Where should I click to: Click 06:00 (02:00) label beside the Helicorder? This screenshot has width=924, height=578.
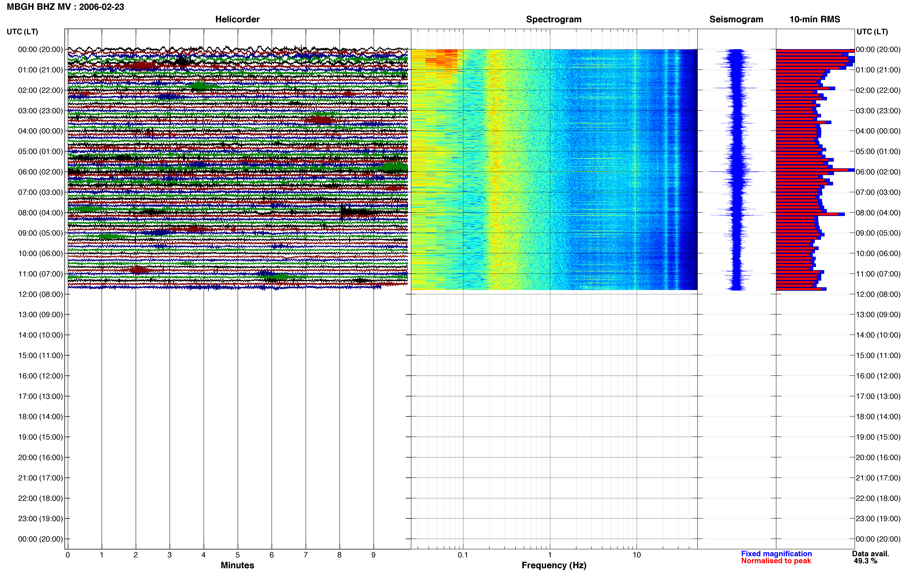(41, 172)
